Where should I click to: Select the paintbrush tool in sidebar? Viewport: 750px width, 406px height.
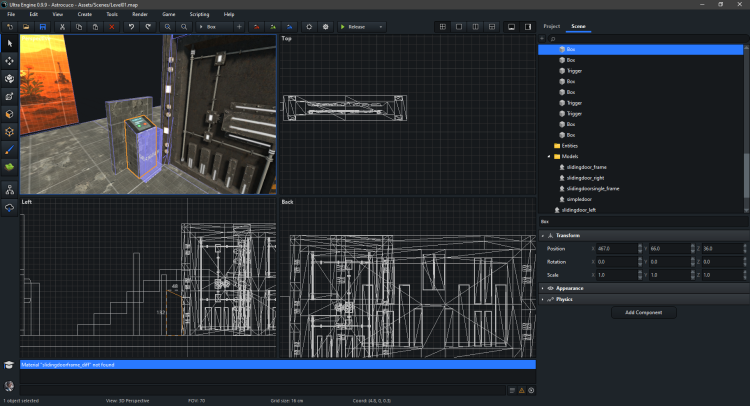(10, 148)
